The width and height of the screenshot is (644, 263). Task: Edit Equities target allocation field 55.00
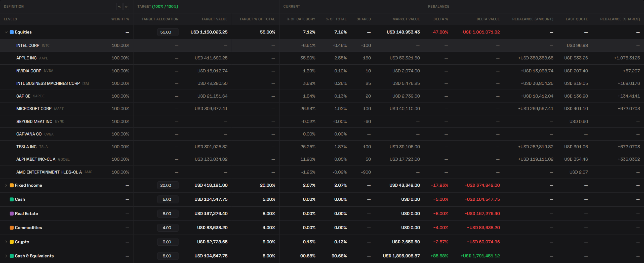click(x=168, y=32)
